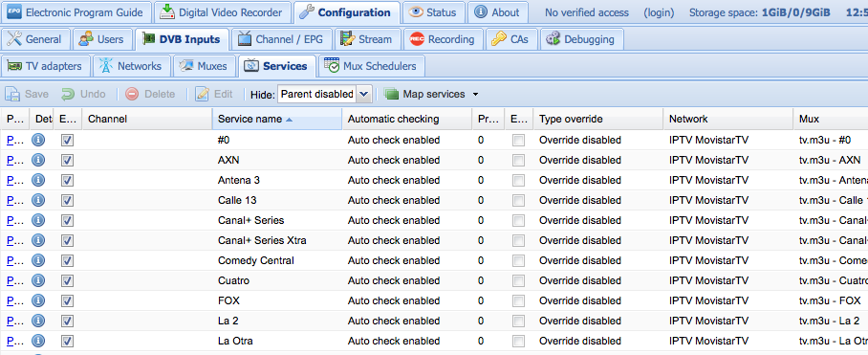Open details info icon for Cuatro
The width and height of the screenshot is (868, 355).
coord(38,280)
